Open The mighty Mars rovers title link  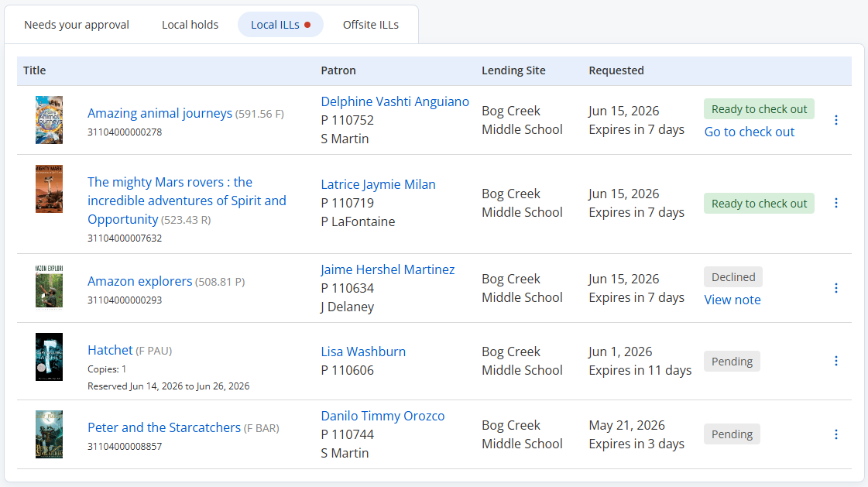coord(187,201)
